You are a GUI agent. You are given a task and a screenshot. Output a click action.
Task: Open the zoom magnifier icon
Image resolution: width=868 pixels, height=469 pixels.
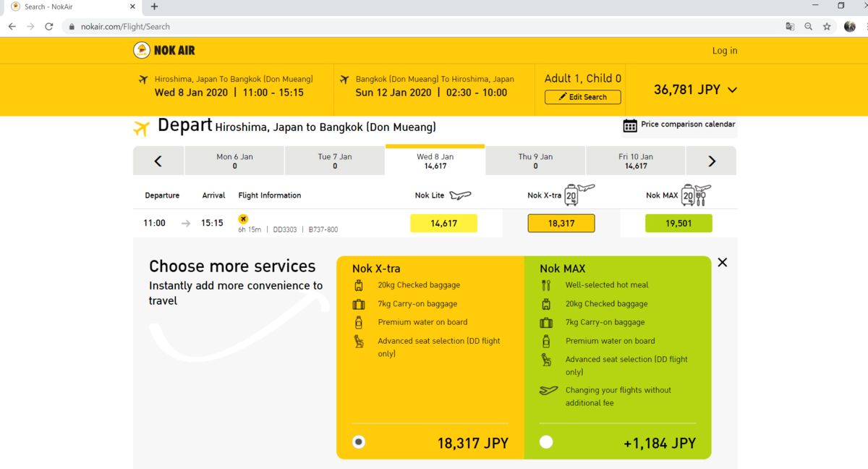[x=809, y=26]
